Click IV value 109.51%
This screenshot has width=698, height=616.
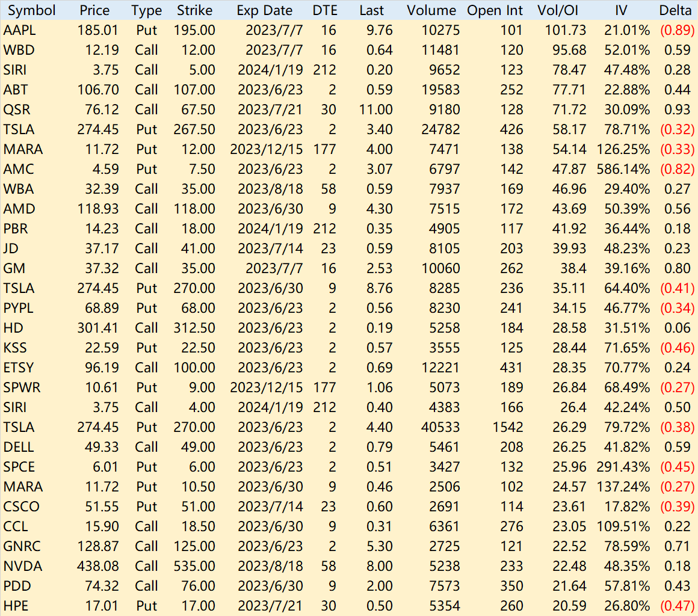point(623,526)
